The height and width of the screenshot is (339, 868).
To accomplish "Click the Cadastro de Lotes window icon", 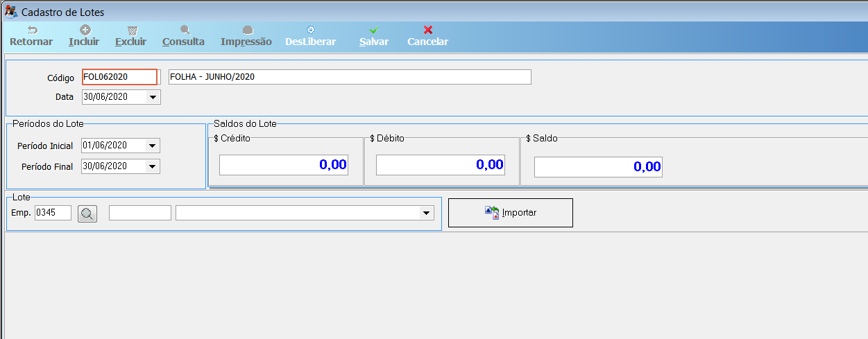I will (11, 12).
